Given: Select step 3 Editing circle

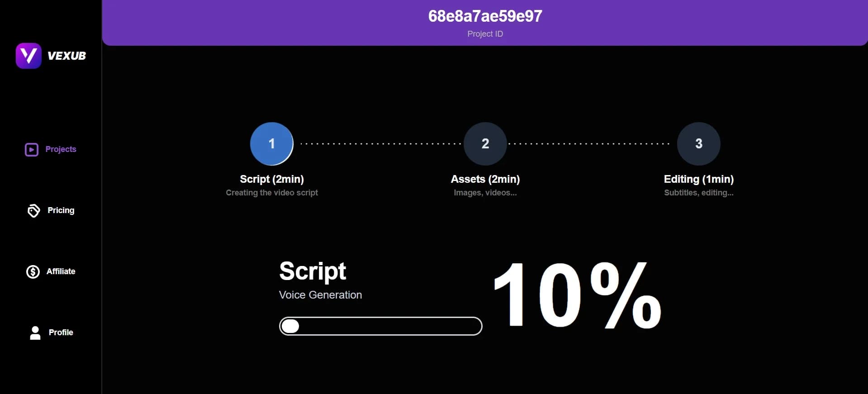Looking at the screenshot, I should pyautogui.click(x=698, y=143).
